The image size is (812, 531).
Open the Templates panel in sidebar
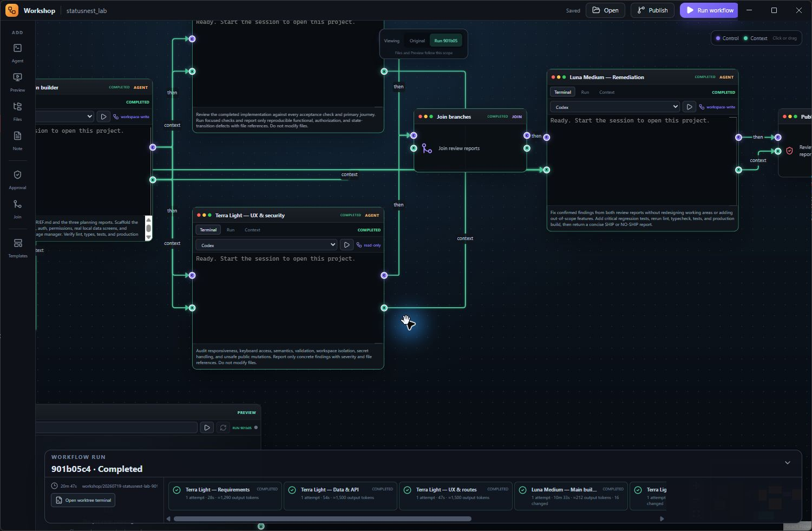click(17, 248)
